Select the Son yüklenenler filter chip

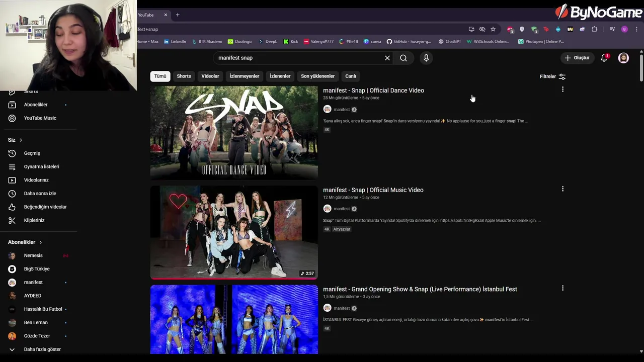(x=317, y=76)
